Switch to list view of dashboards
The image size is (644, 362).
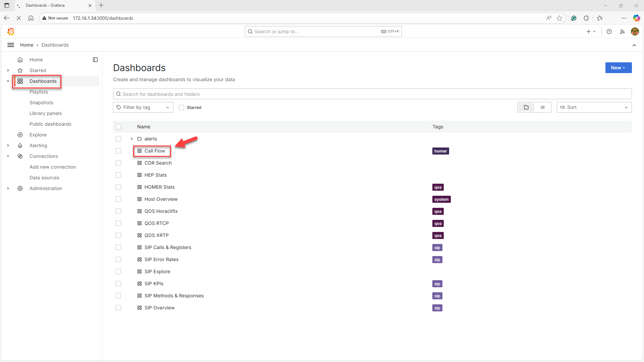click(542, 107)
